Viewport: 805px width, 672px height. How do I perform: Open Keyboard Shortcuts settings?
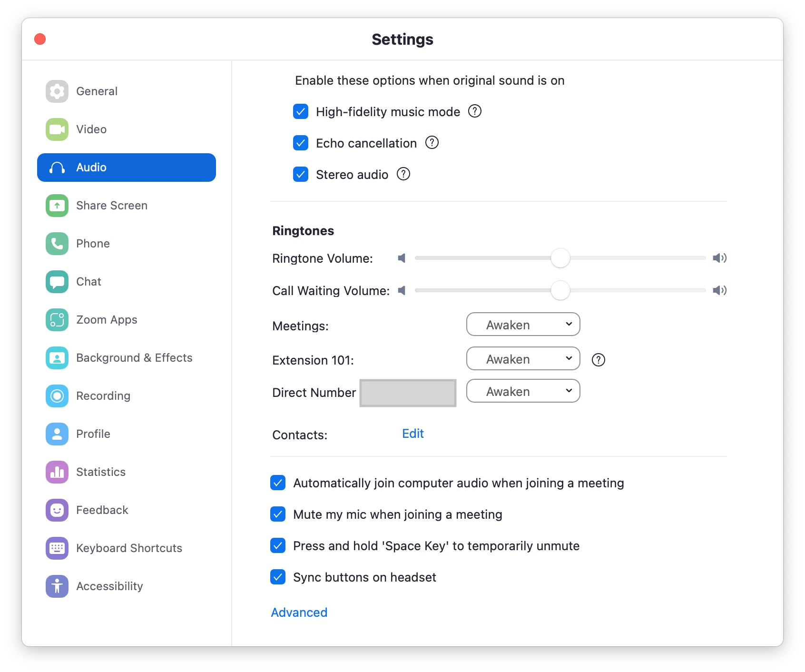click(127, 548)
